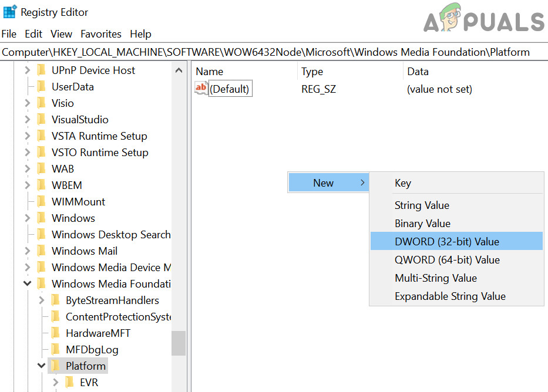This screenshot has height=392, width=548.
Task: Select the UPnP Device Host folder icon
Action: [41, 70]
